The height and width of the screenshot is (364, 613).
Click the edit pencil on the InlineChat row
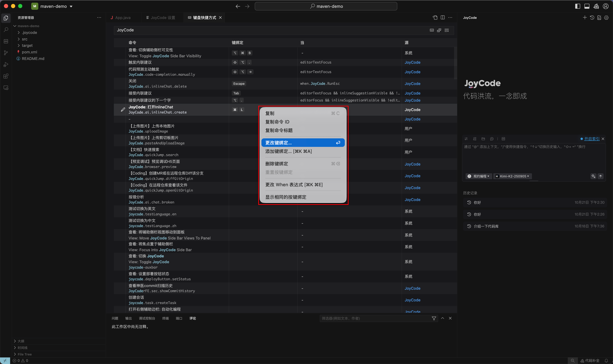123,110
